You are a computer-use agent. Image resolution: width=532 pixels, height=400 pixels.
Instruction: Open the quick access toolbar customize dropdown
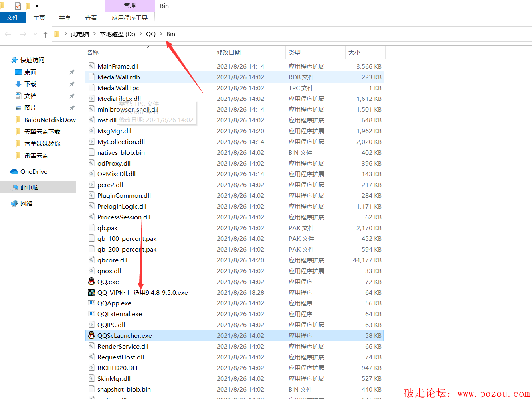pyautogui.click(x=37, y=6)
